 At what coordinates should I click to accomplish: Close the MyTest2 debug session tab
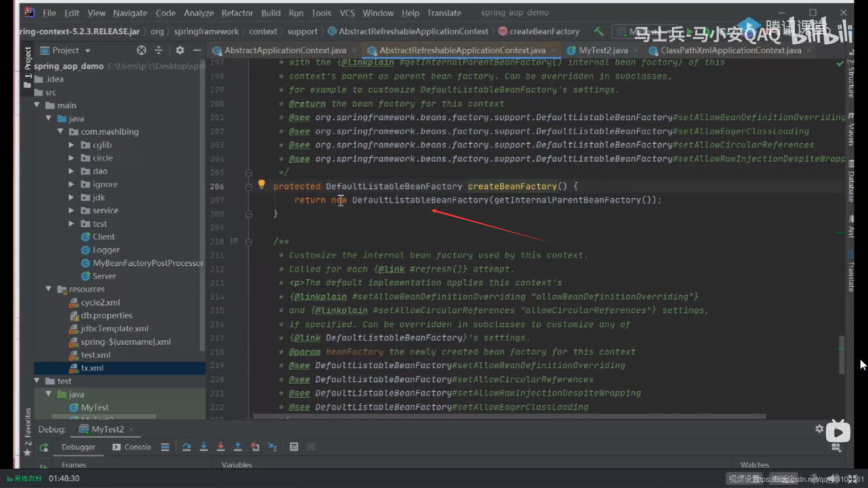tap(131, 429)
